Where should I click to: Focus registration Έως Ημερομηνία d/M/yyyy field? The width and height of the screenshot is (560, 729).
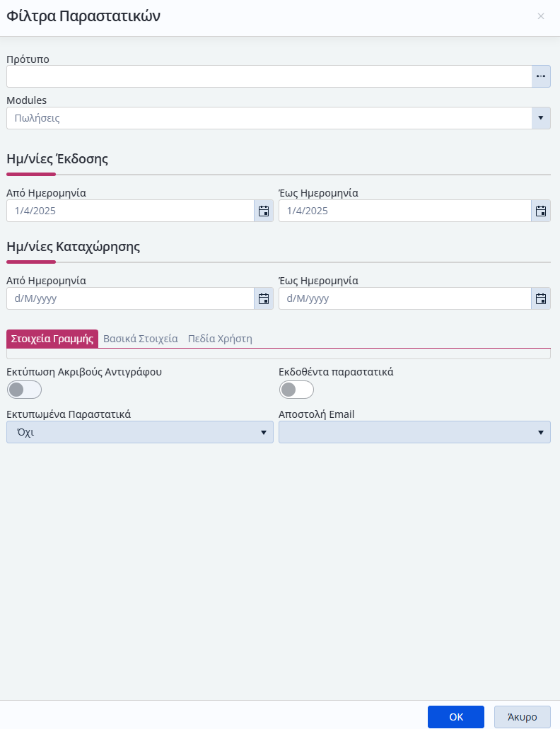coord(404,298)
